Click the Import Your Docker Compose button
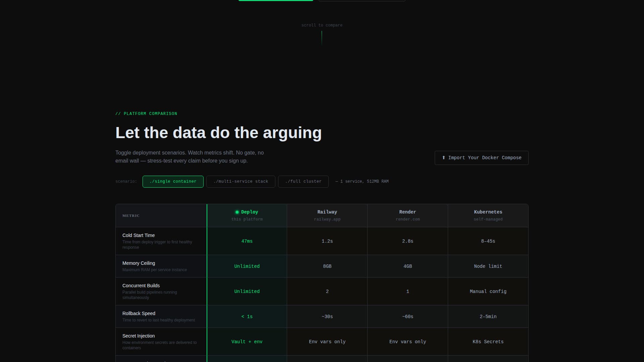This screenshot has height=362, width=644. [x=481, y=158]
